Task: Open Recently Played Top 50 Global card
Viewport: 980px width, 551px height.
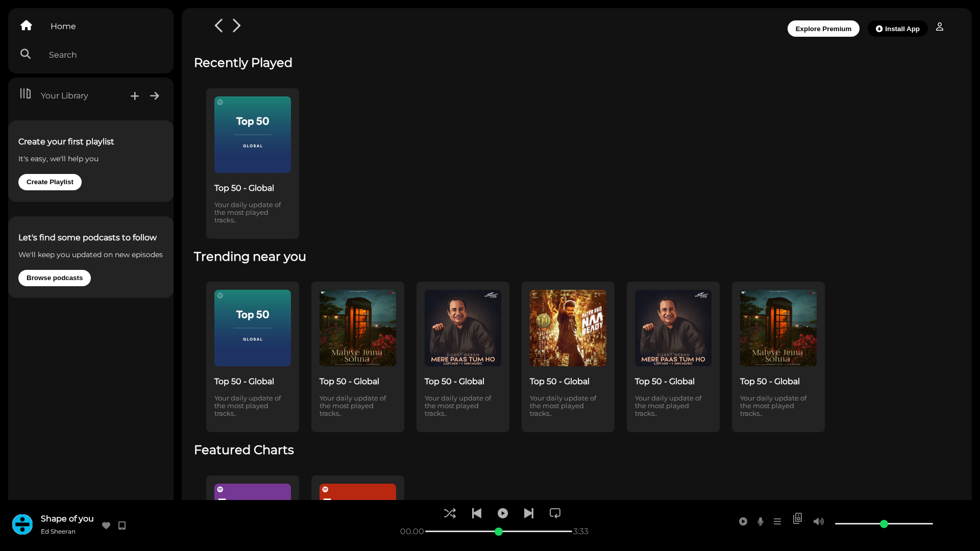Action: 253,163
